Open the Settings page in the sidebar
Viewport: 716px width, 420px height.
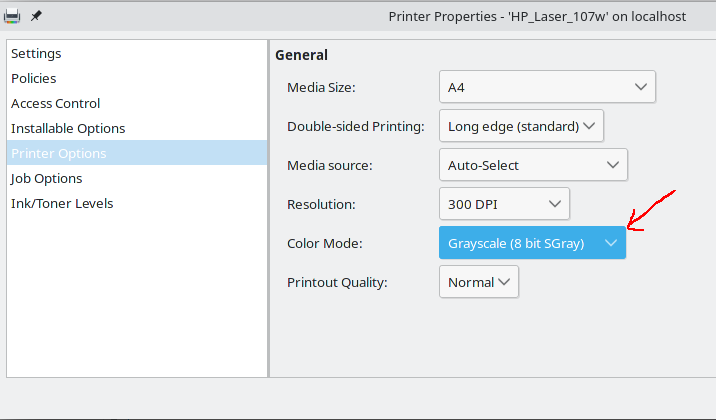[36, 53]
